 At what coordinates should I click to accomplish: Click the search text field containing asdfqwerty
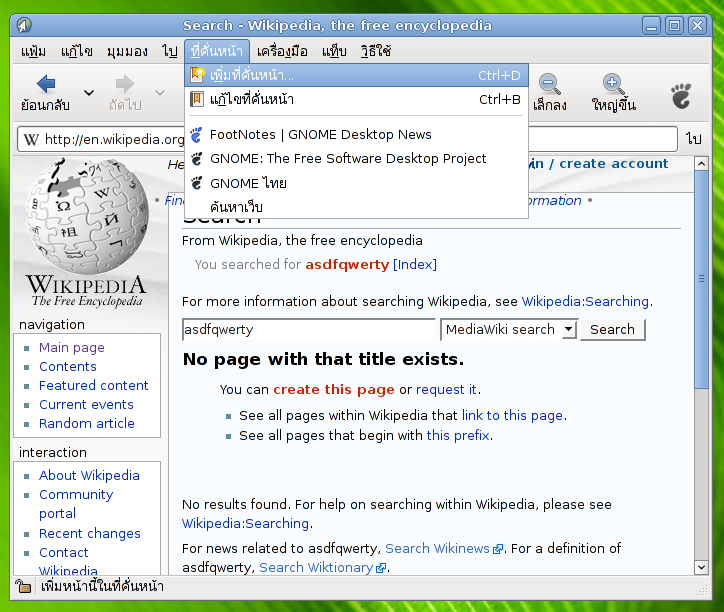pos(308,329)
